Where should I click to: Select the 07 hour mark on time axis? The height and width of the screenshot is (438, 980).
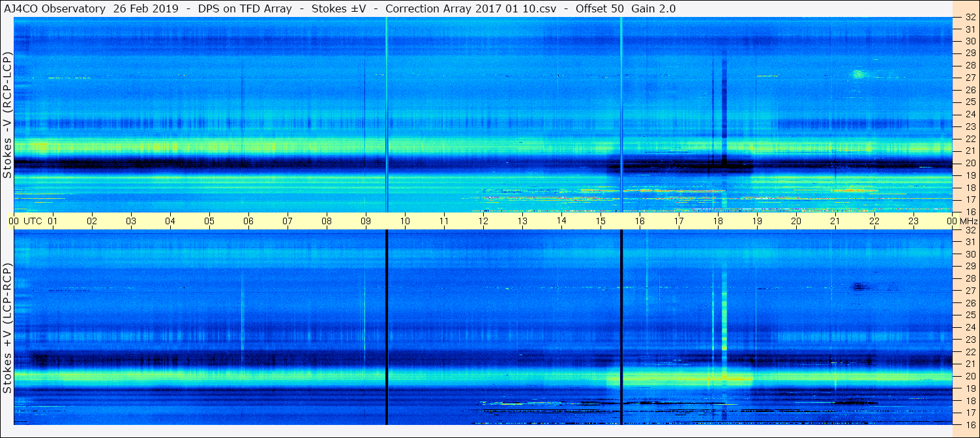(x=288, y=221)
